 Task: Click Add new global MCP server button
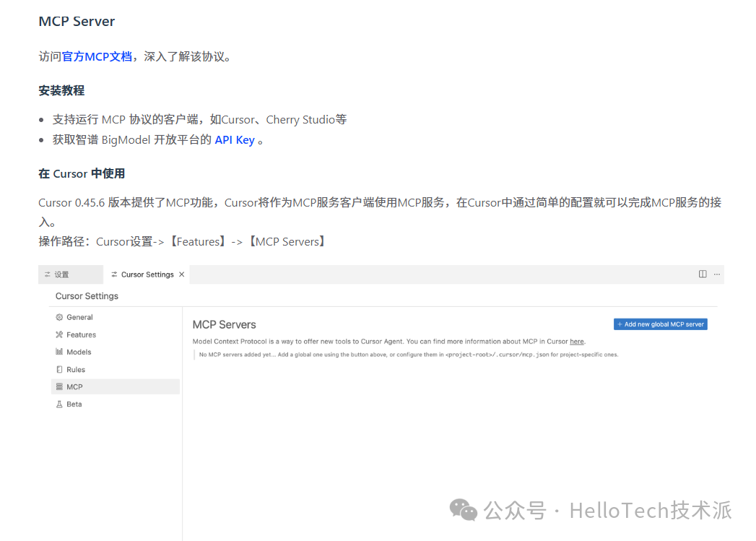660,324
